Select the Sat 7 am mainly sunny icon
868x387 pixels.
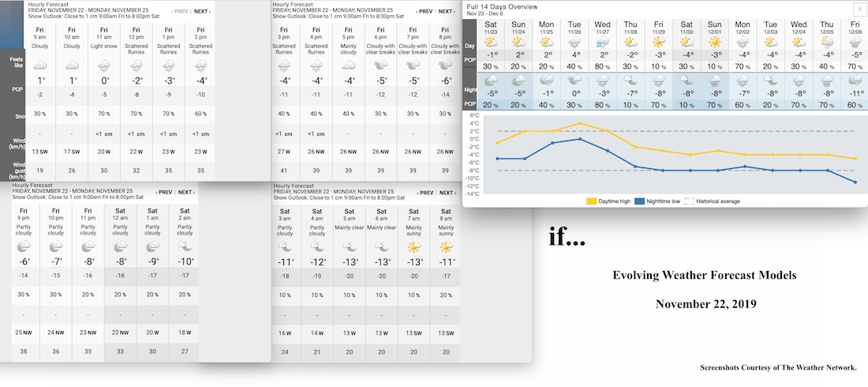point(413,246)
